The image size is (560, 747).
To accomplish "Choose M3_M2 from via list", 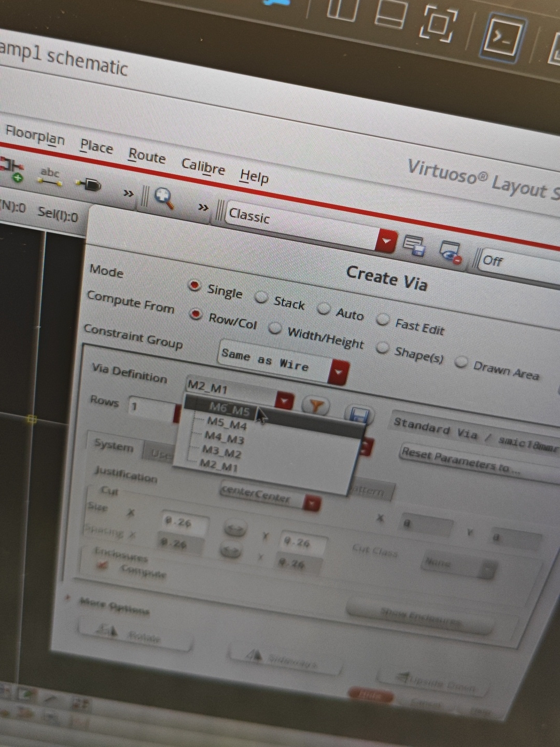I will click(x=222, y=452).
